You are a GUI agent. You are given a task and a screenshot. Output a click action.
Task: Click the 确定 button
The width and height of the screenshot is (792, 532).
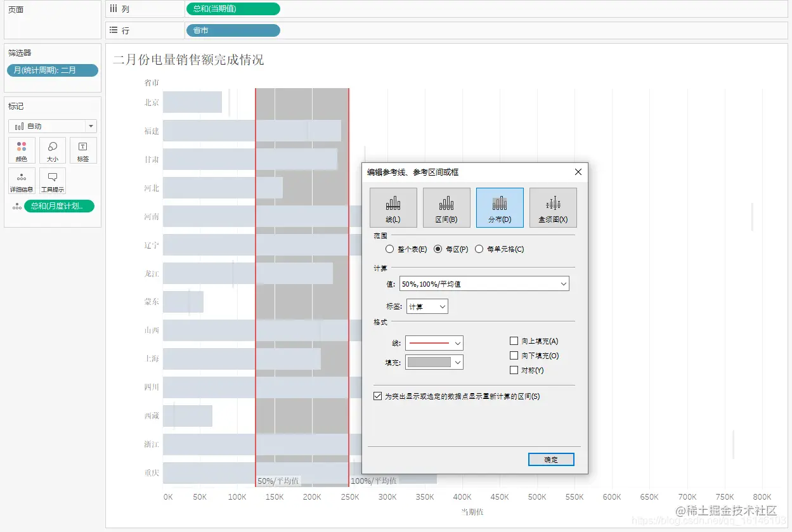(x=551, y=460)
